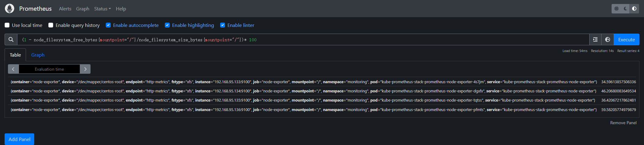Viewport: 644px width, 145px height.
Task: Click the Prometheus title link
Action: [35, 9]
